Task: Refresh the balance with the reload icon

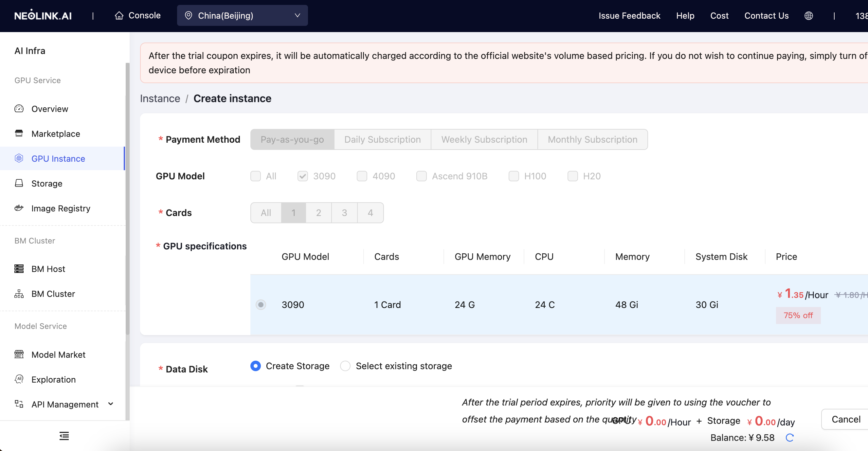Action: pyautogui.click(x=789, y=438)
